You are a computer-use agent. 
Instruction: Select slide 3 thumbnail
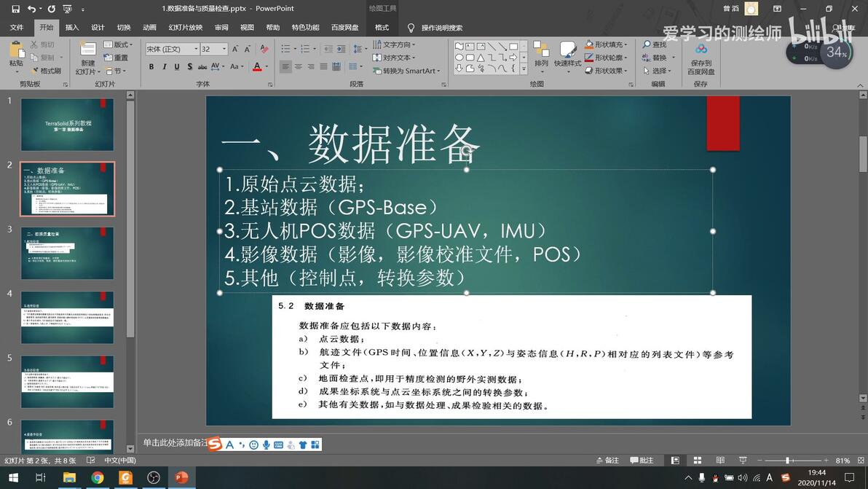point(68,253)
